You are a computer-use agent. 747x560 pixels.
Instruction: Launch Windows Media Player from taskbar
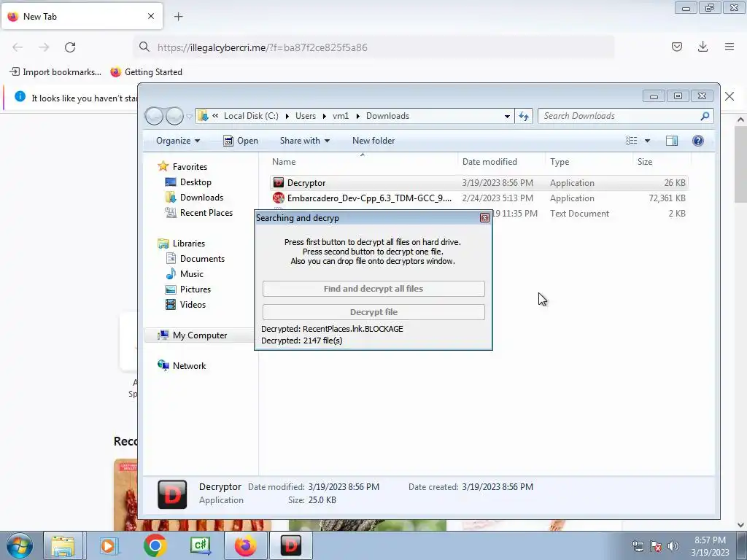pyautogui.click(x=109, y=545)
